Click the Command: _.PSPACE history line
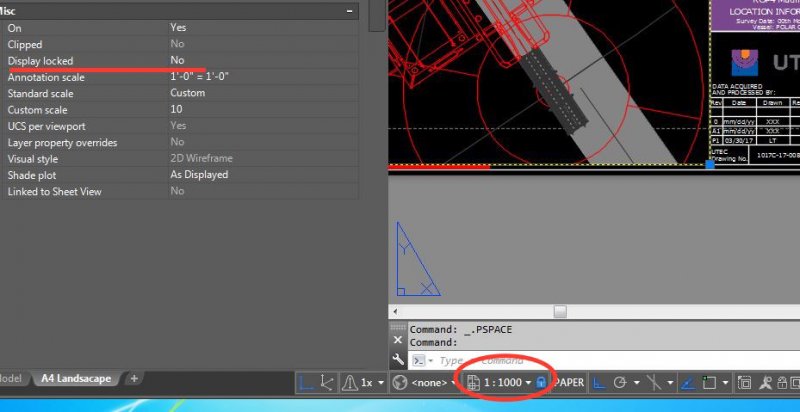This screenshot has height=412, width=800. pos(461,329)
